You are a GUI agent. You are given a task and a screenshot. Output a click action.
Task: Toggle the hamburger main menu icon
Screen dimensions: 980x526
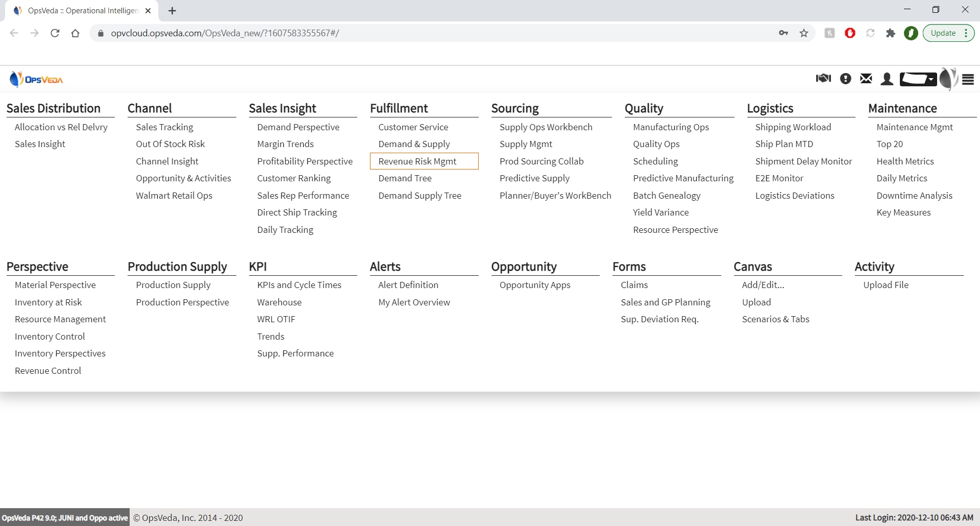968,79
